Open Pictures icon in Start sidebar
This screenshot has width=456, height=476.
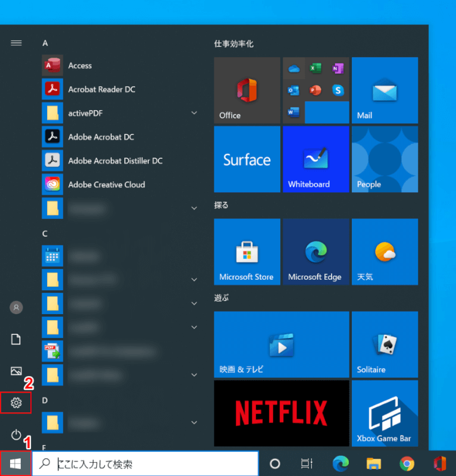(x=16, y=371)
